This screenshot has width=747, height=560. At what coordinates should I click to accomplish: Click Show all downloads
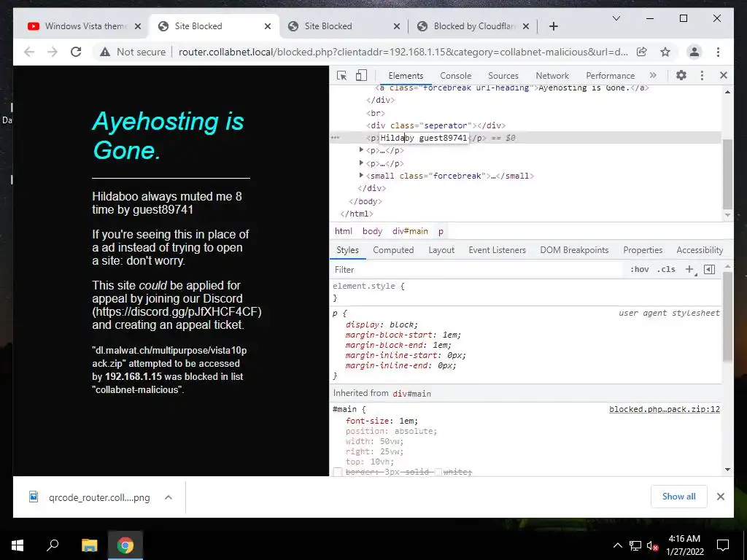[679, 496]
